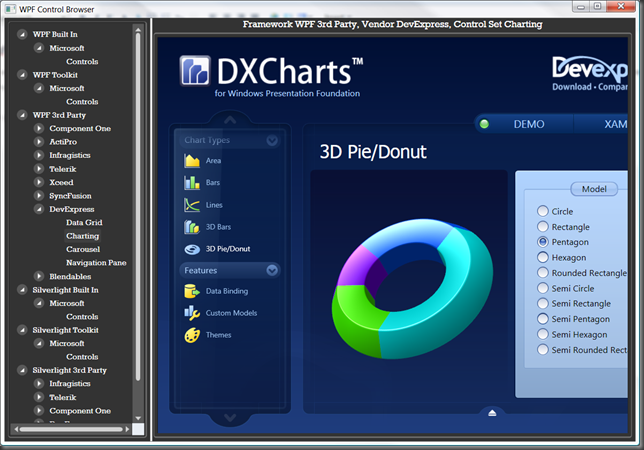Screen dimensions: 644x450
Task: Choose the Semi Rectangle model option
Action: [543, 303]
